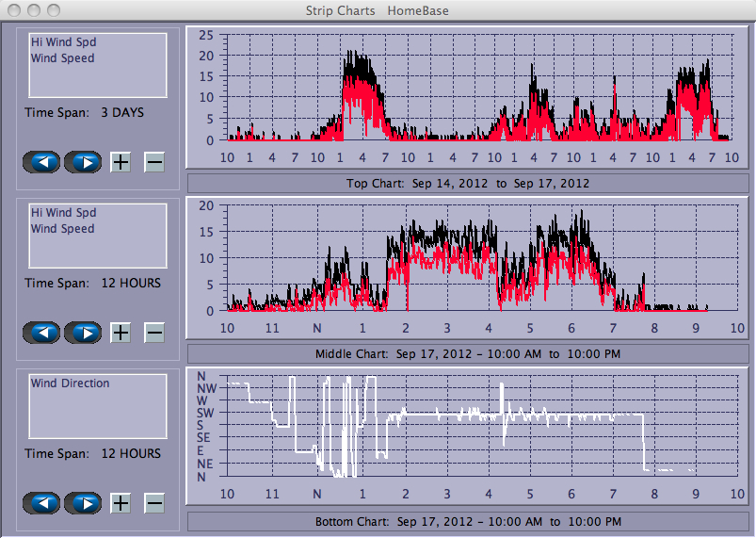
Task: Decrease the middle chart time span with minus
Action: pyautogui.click(x=154, y=333)
